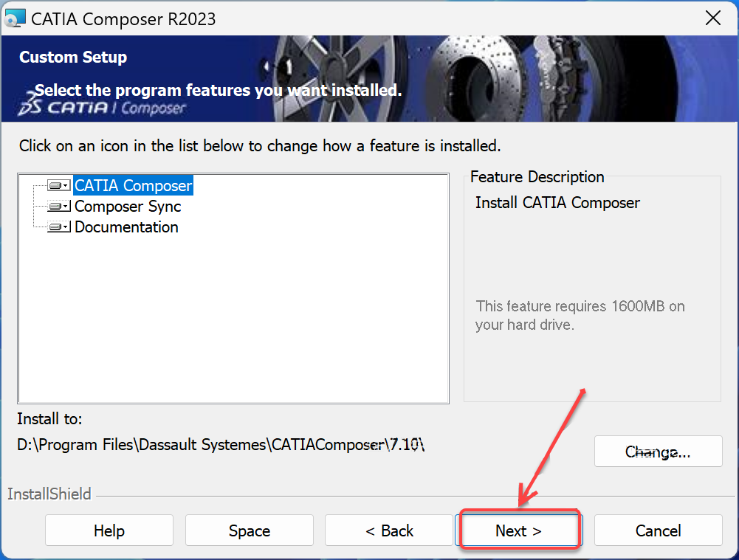Click the CATIA Composer feature drive icon
The width and height of the screenshot is (739, 560).
(x=56, y=185)
